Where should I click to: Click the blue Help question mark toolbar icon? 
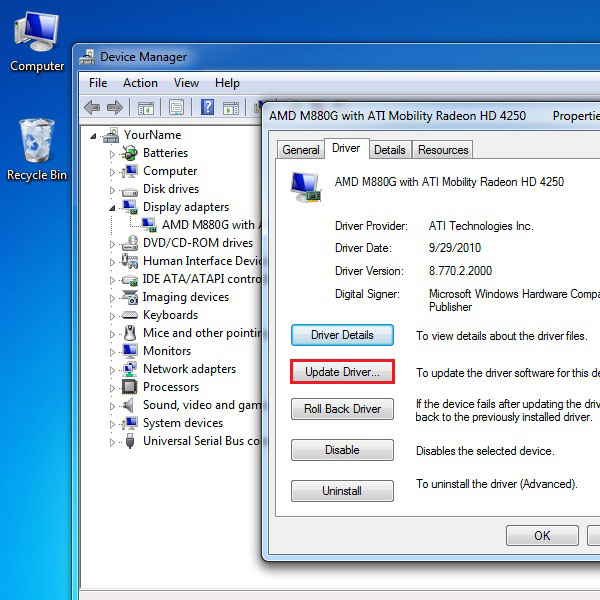tap(207, 107)
